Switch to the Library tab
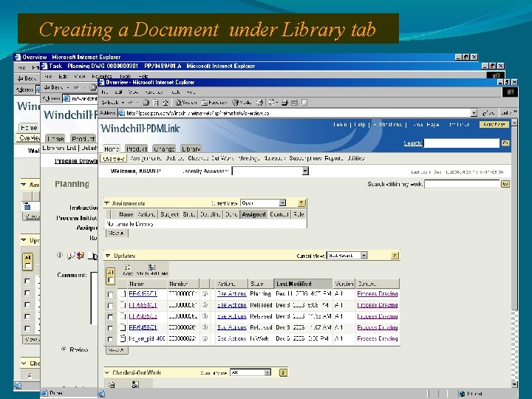 coord(191,149)
